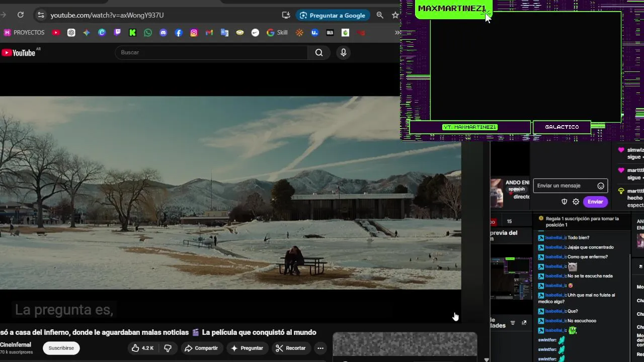Viewport: 644px width, 362px height.
Task: Open the Kick bookmark icon
Action: click(132, 33)
